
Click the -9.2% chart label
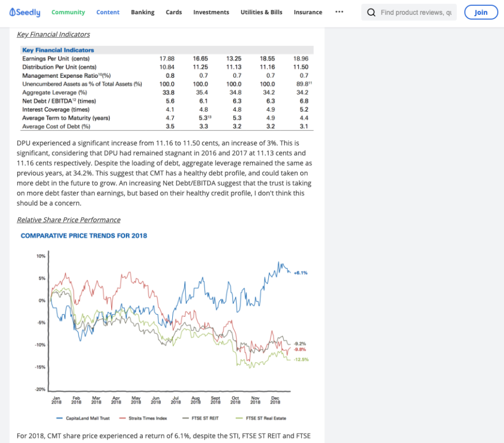pyautogui.click(x=300, y=344)
